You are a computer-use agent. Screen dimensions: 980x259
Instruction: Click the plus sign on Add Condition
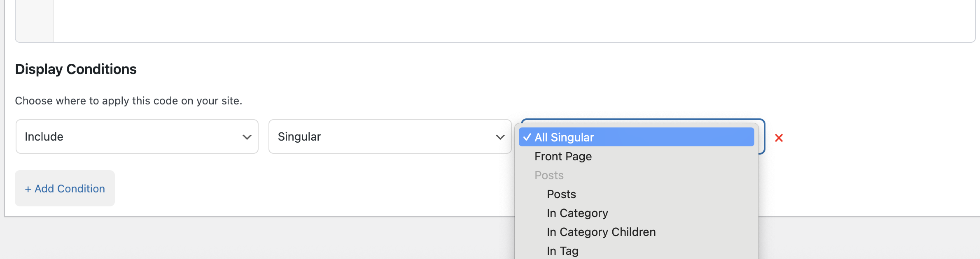[28, 189]
